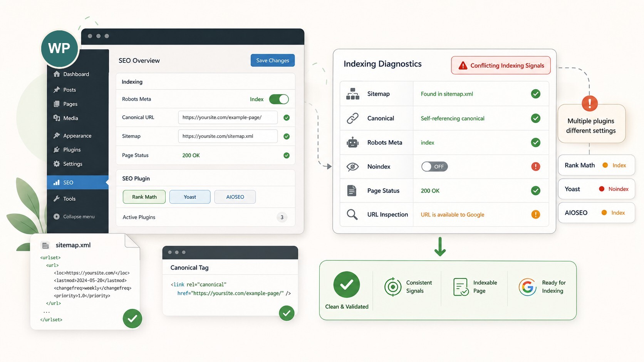Click the Save Changes button
This screenshot has height=362, width=644.
tap(273, 60)
